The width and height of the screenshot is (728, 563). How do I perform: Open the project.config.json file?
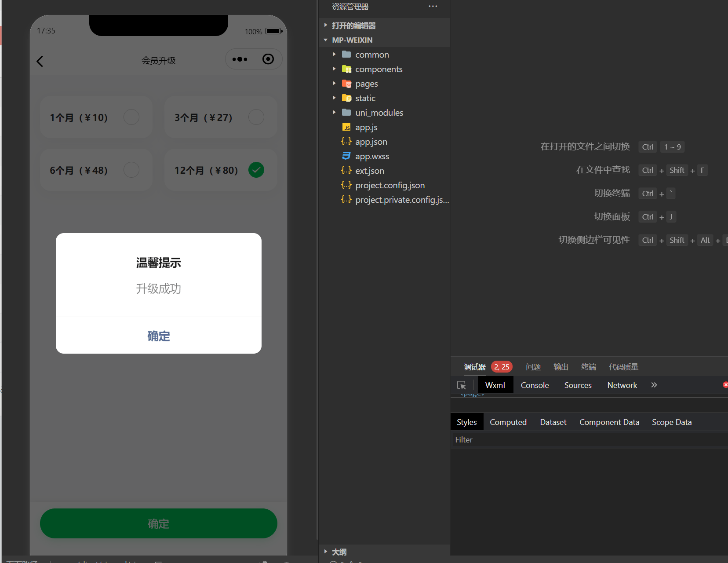[390, 185]
